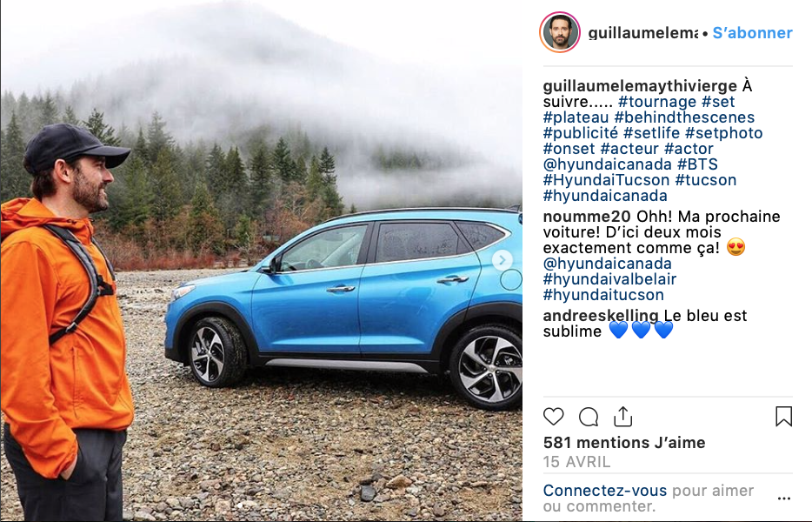
Task: Open the guillaumelemaythivierge profile picture
Action: [560, 32]
